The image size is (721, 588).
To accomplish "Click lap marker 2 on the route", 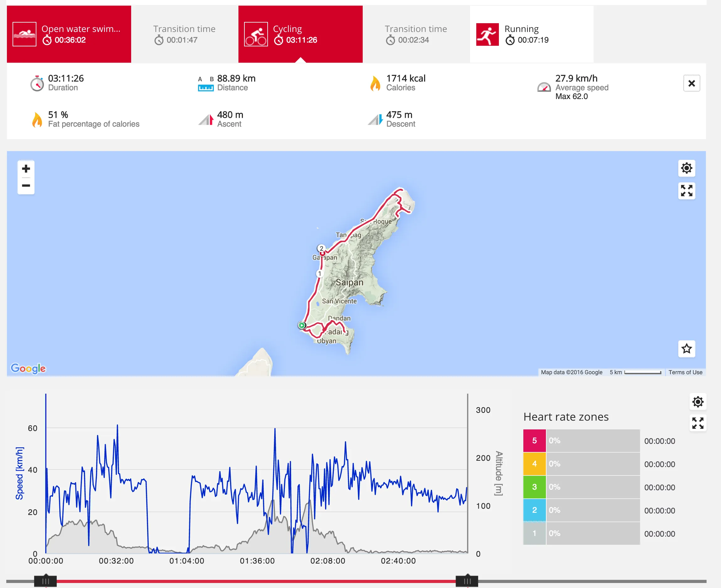I will click(x=321, y=248).
